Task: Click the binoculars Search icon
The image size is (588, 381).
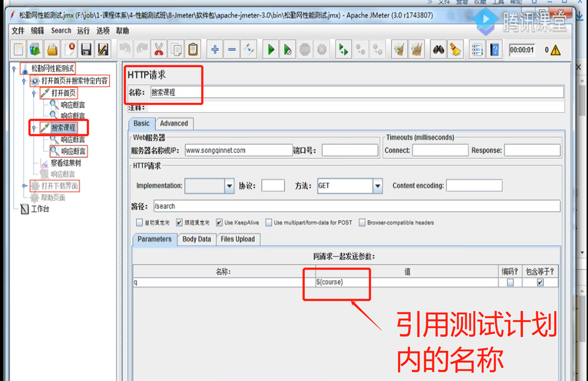Action: [438, 50]
